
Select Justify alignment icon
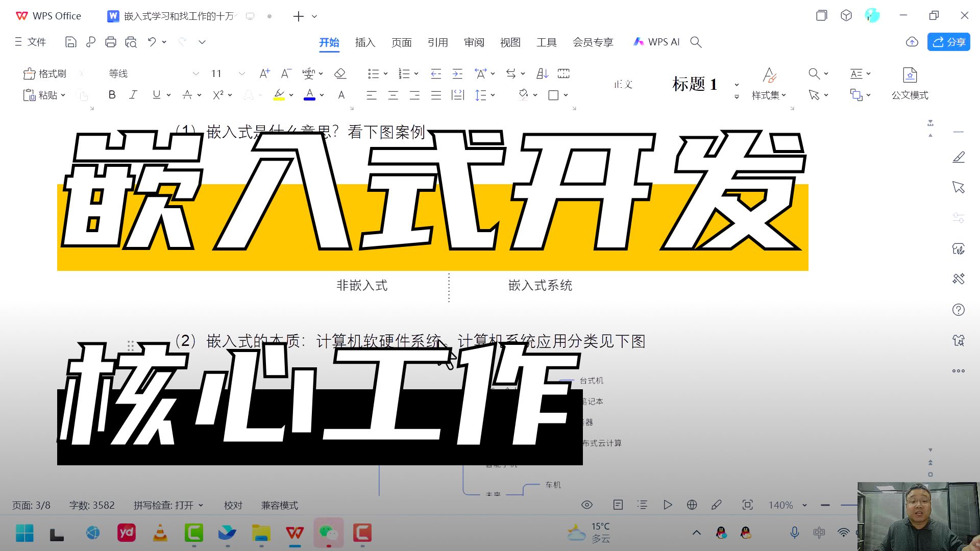(436, 95)
